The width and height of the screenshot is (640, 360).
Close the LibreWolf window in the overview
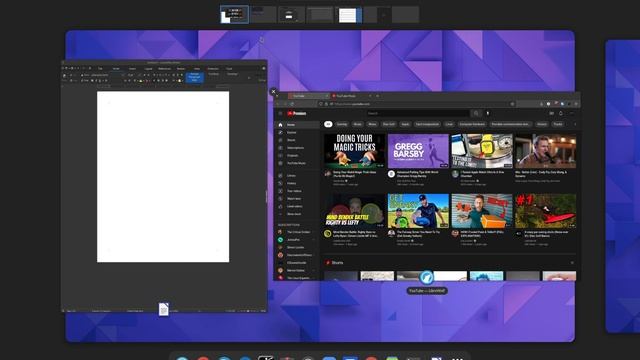click(273, 92)
